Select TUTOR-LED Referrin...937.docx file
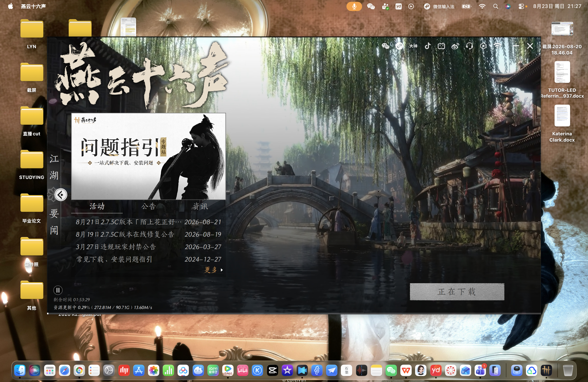The height and width of the screenshot is (382, 588). (562, 79)
